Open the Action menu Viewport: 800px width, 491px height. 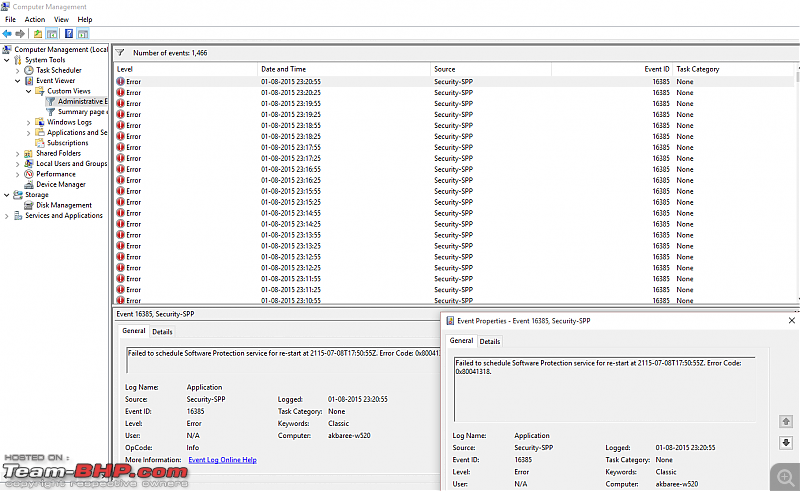pyautogui.click(x=35, y=19)
